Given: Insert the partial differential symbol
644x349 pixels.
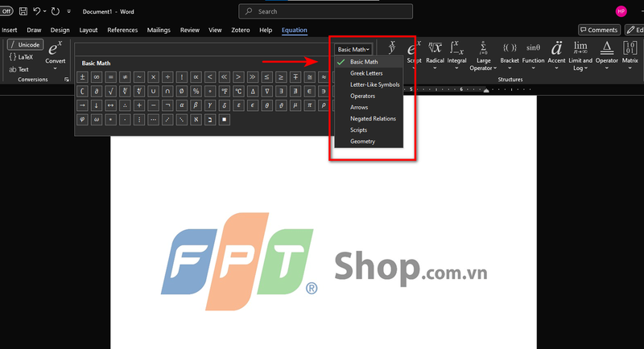Looking at the screenshot, I should click(x=97, y=91).
